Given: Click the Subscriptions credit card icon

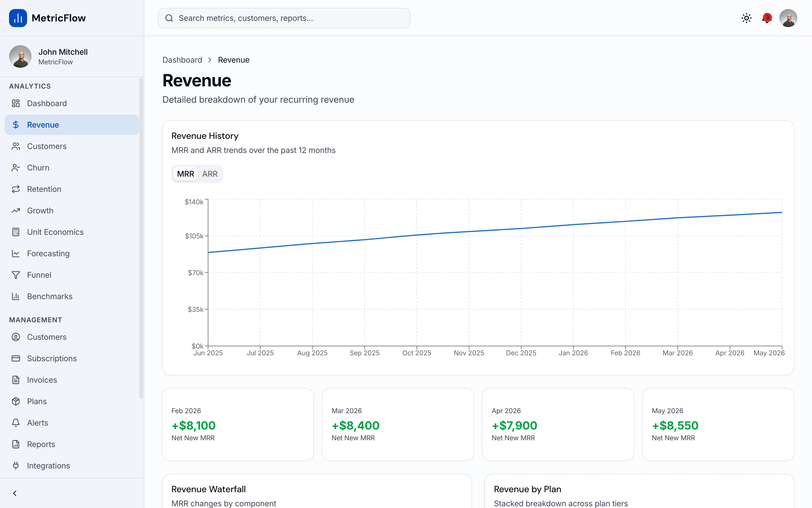Looking at the screenshot, I should point(16,358).
